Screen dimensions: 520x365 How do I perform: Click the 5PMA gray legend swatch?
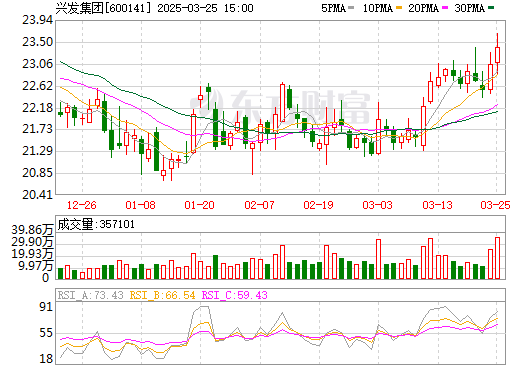pos(351,8)
